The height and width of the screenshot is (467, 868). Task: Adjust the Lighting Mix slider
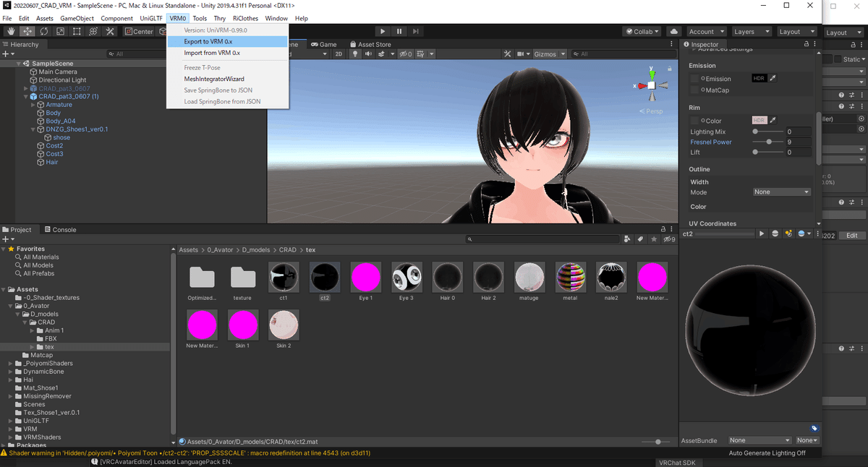pos(767,132)
